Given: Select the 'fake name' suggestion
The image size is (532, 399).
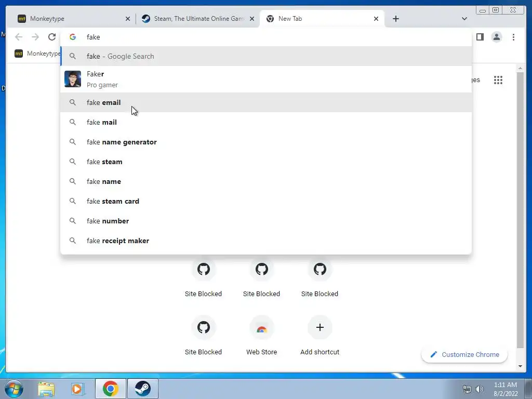Looking at the screenshot, I should 266,181.
